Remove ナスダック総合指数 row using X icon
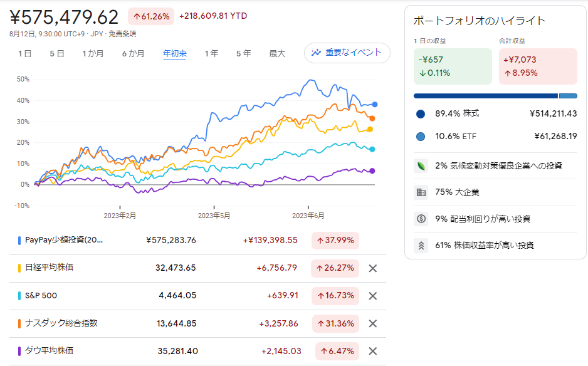The image size is (588, 366). point(372,323)
